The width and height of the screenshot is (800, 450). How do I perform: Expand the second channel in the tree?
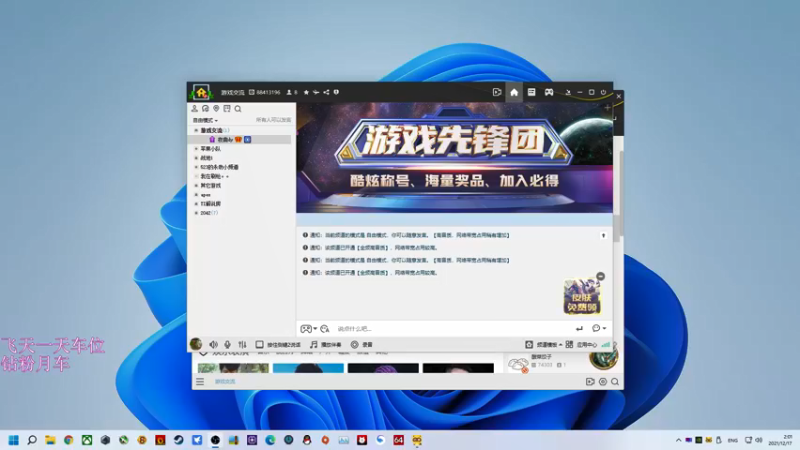(x=196, y=148)
